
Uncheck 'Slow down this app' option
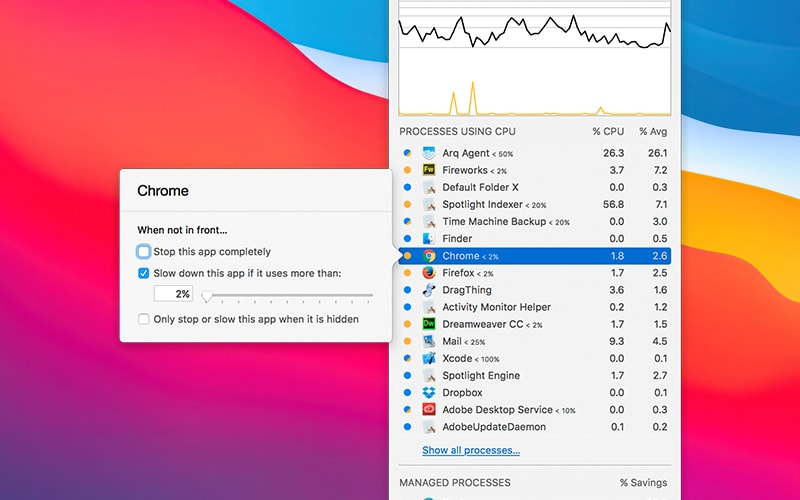click(x=144, y=273)
